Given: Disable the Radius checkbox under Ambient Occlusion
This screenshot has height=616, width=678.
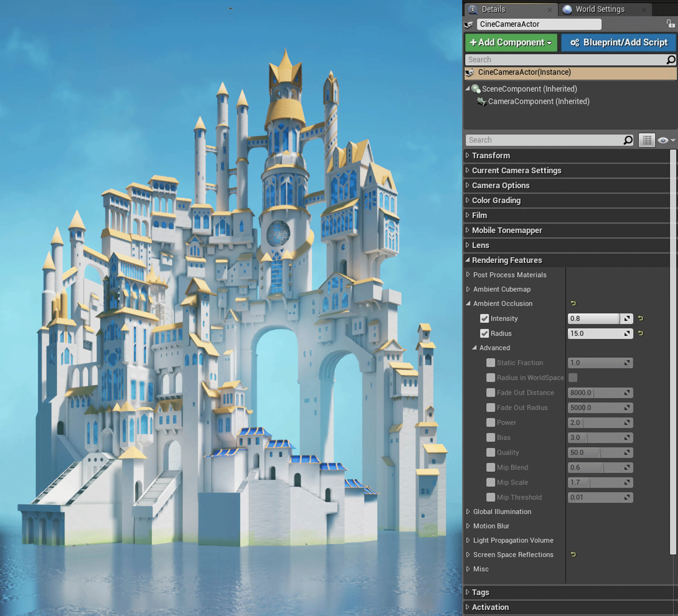Looking at the screenshot, I should tap(485, 333).
